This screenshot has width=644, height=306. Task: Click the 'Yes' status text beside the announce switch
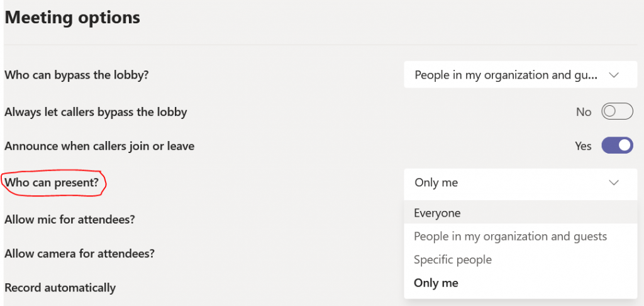pyautogui.click(x=583, y=146)
